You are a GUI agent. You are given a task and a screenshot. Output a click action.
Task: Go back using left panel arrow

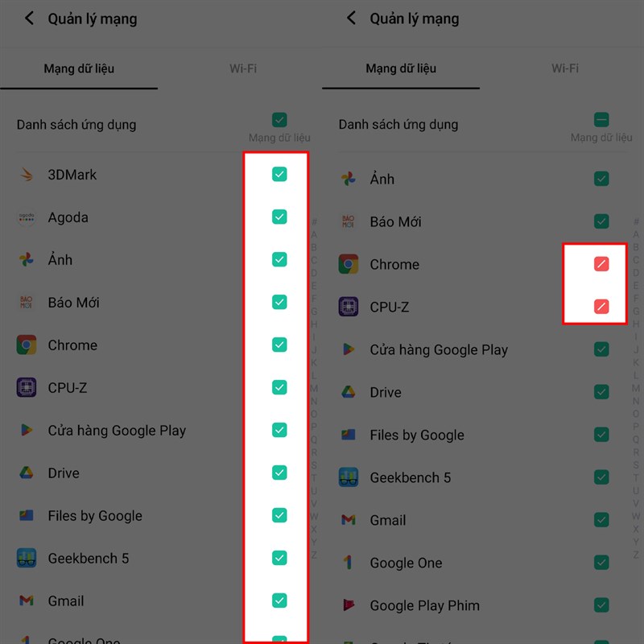tap(29, 18)
